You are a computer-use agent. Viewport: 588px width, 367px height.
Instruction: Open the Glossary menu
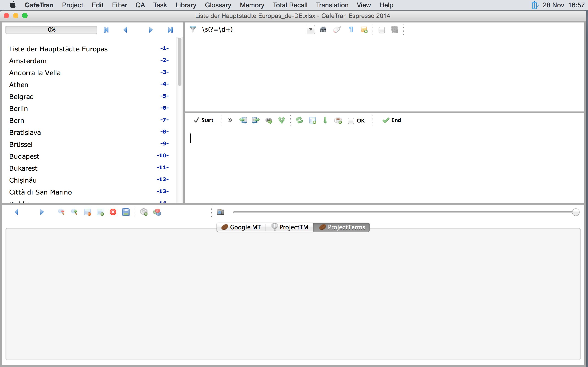(218, 5)
